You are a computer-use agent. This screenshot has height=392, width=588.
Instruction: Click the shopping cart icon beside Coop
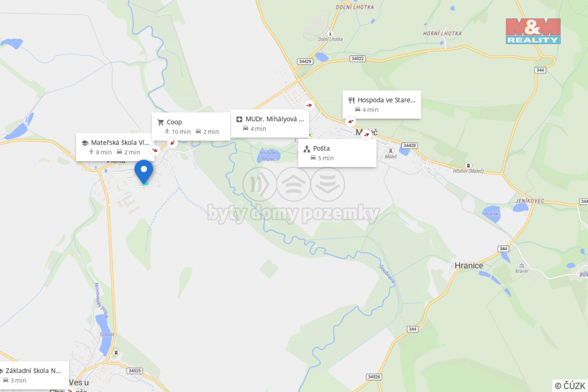tap(161, 122)
